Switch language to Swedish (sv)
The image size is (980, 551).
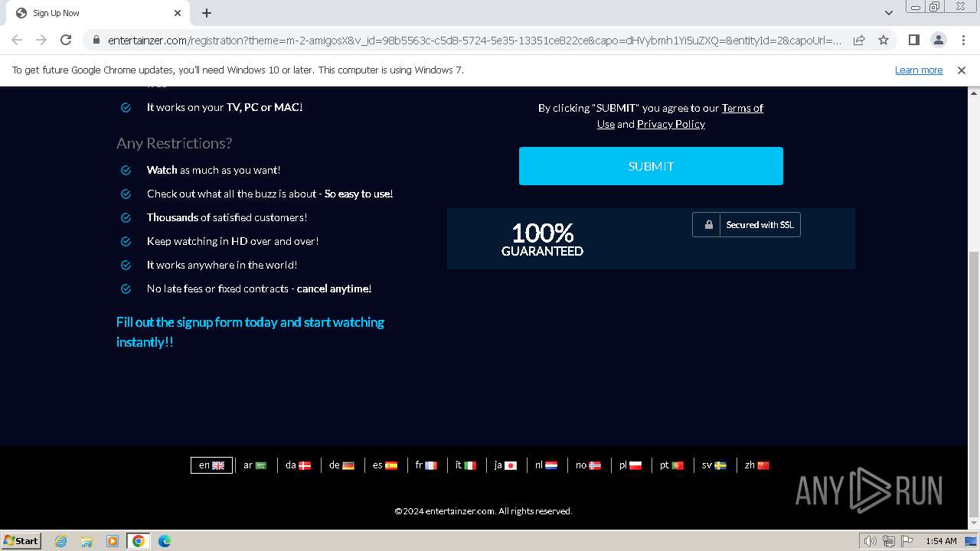tap(714, 465)
